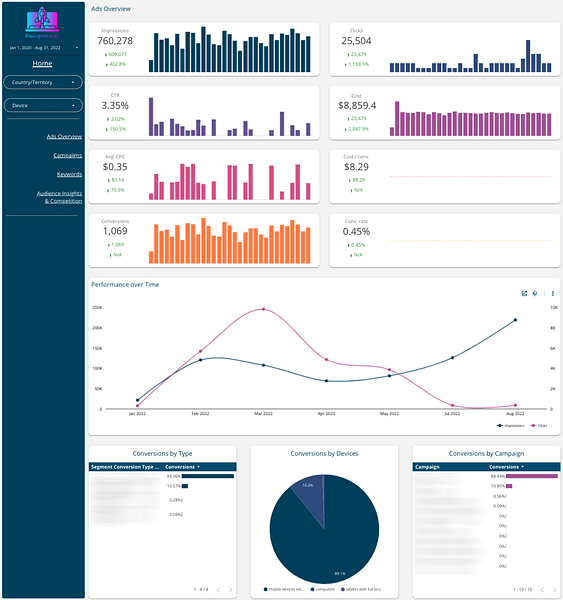Open the drill/export icon on Performance chart
563x600 pixels.
point(524,293)
